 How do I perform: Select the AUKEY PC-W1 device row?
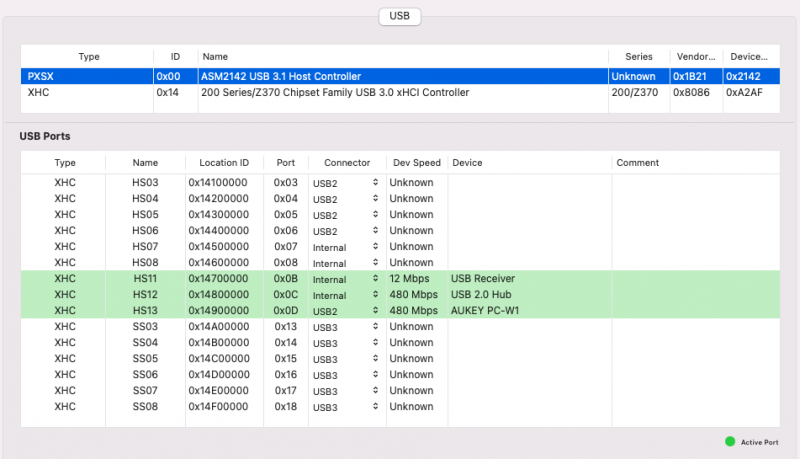[485, 311]
